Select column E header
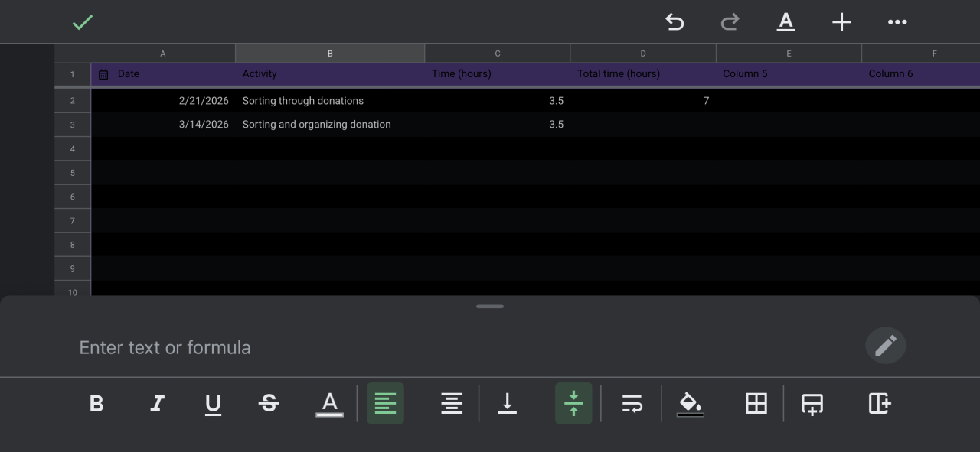This screenshot has width=980, height=452. coord(789,54)
